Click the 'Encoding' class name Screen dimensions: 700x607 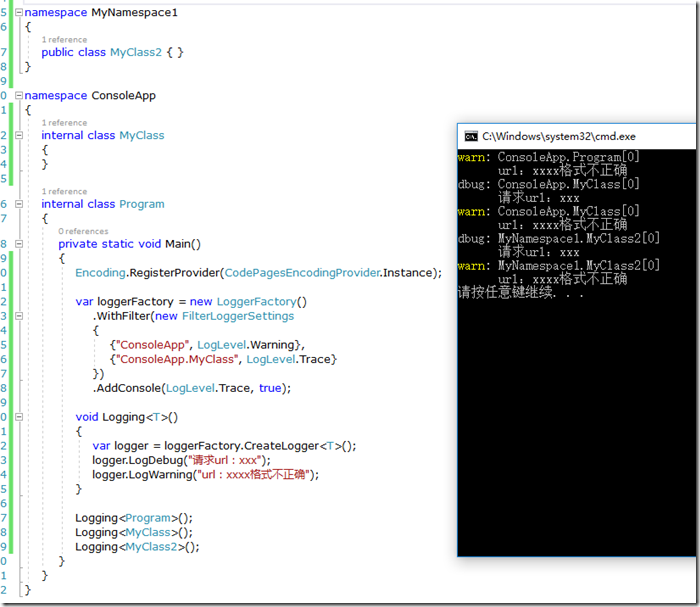coord(100,273)
